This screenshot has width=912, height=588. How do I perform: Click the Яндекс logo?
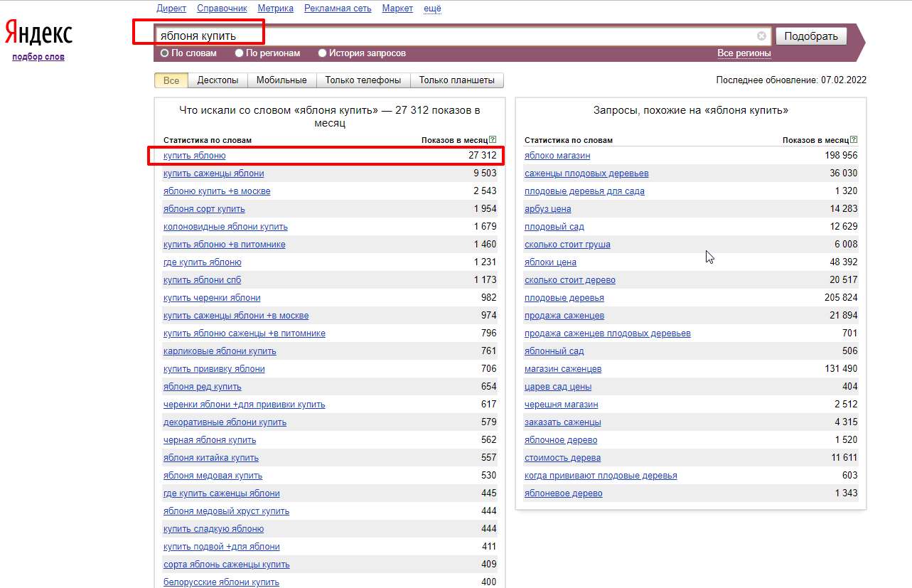tap(38, 33)
